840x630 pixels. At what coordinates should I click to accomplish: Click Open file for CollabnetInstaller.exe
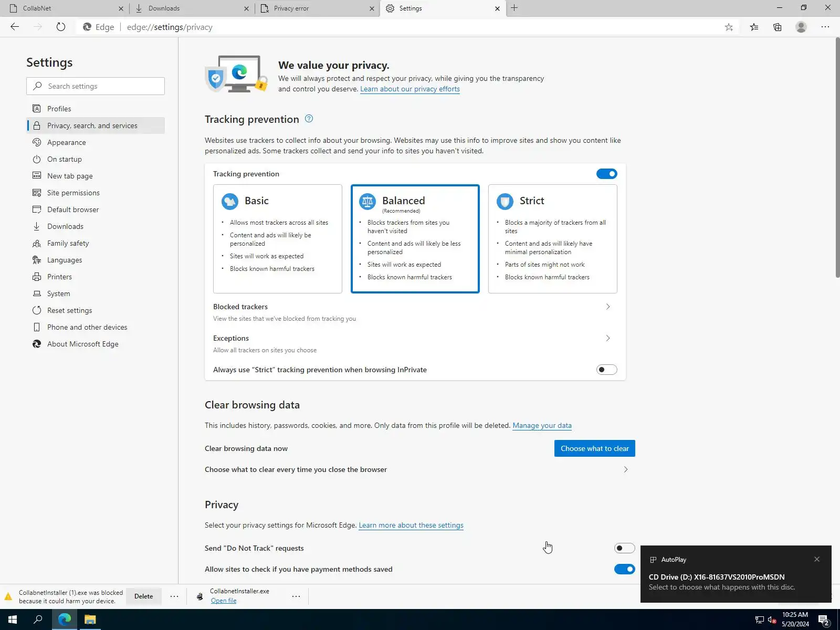coord(224,601)
